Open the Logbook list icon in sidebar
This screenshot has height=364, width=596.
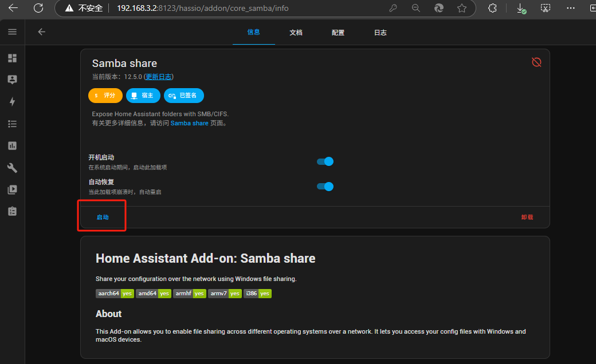point(12,124)
